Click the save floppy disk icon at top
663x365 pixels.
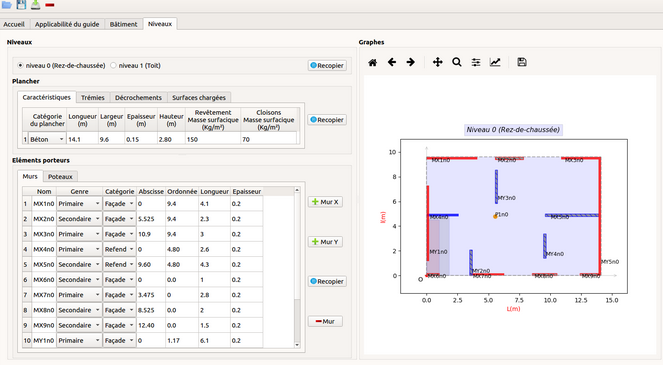point(21,5)
